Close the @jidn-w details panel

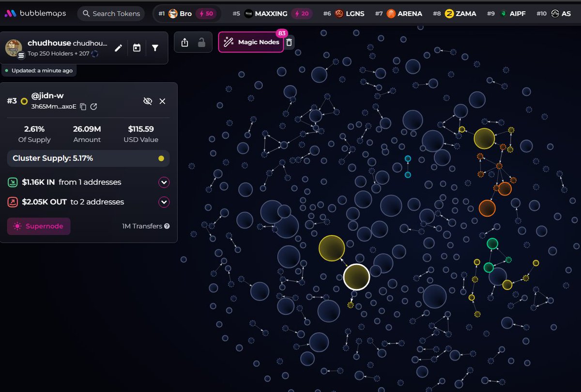(x=163, y=101)
